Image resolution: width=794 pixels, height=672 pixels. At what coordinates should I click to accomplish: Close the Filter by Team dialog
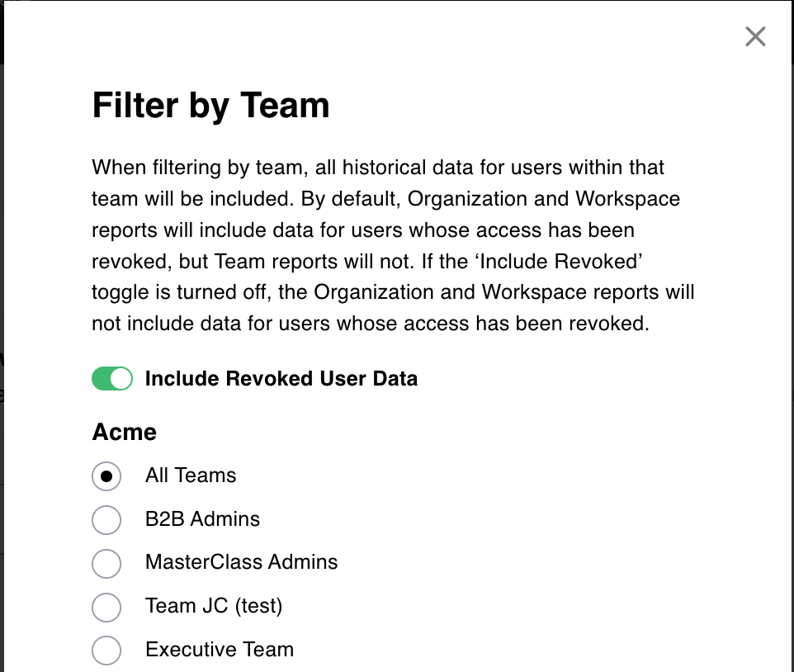pos(755,36)
